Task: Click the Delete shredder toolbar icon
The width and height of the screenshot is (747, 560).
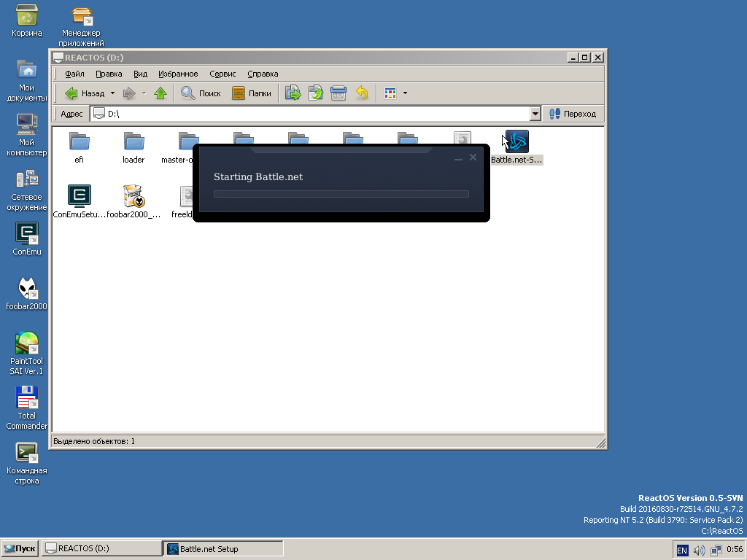Action: point(338,93)
